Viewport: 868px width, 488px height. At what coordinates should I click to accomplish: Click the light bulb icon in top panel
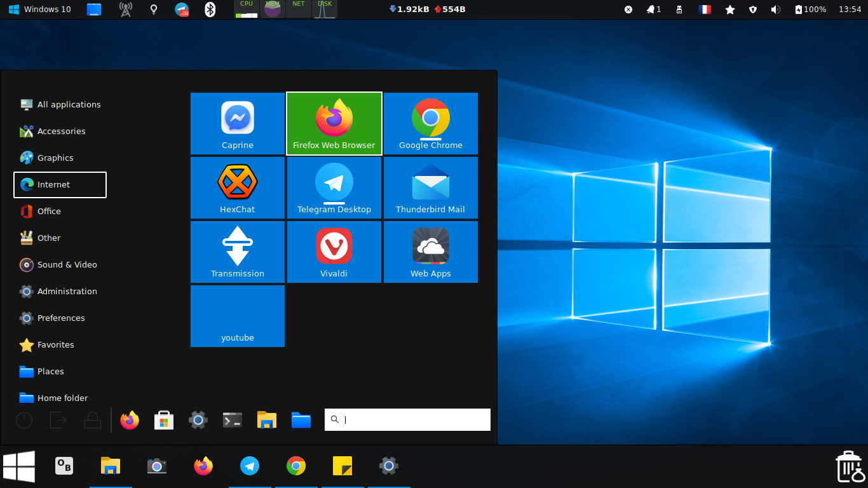pyautogui.click(x=153, y=10)
